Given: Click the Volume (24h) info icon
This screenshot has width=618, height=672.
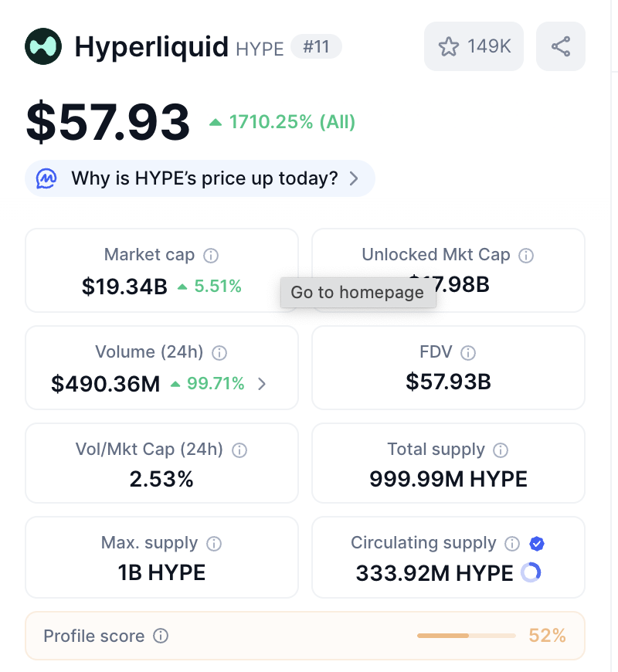Looking at the screenshot, I should click(x=219, y=353).
